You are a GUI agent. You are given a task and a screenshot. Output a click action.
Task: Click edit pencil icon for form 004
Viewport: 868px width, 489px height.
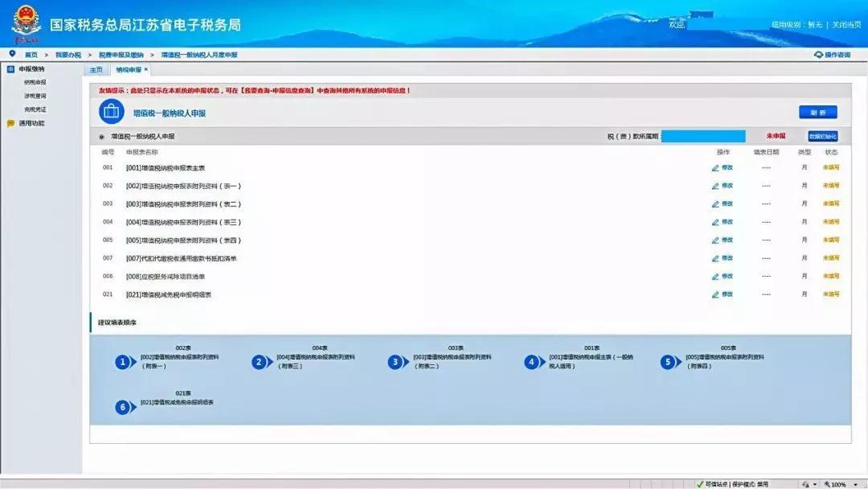715,222
